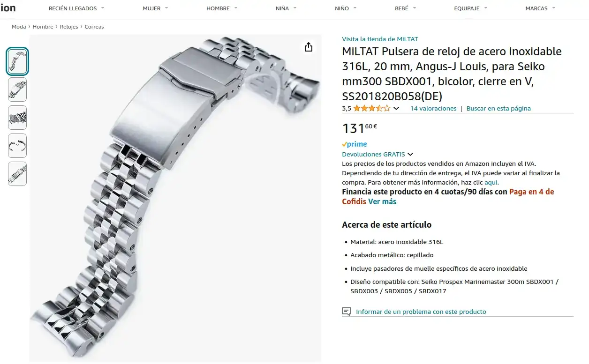Click the report problem speech-bubble icon
The width and height of the screenshot is (589, 364).
[346, 312]
